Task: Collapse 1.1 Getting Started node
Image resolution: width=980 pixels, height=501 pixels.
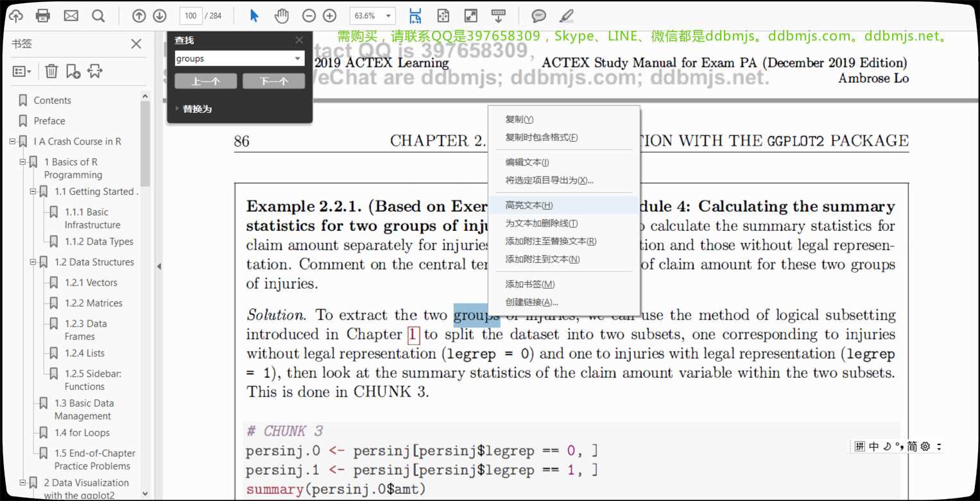Action: tap(33, 191)
